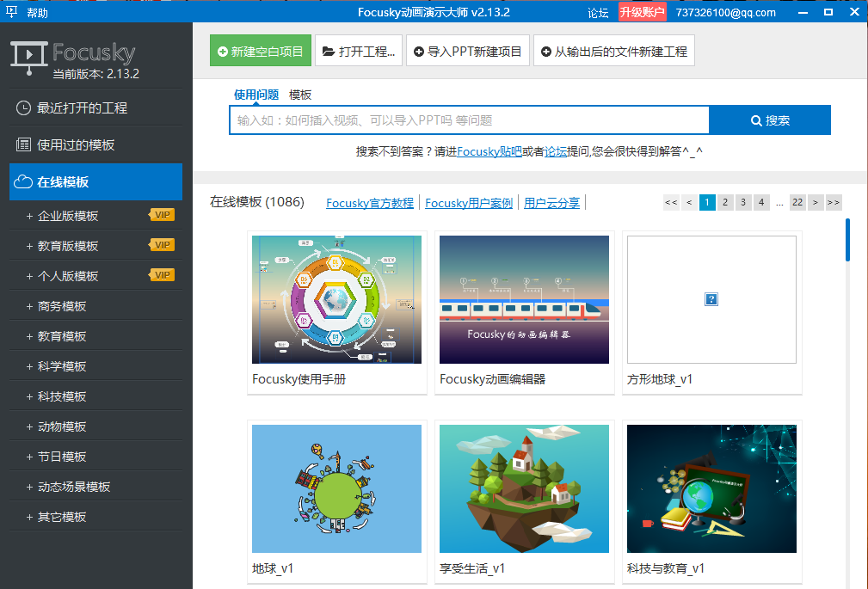Click 从输出后的文件新建工程 button
The height and width of the screenshot is (589, 868).
[x=614, y=51]
